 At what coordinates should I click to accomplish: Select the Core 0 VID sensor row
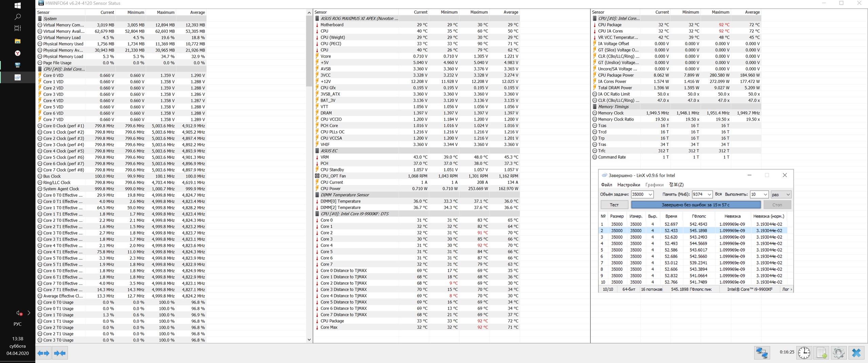[121, 76]
